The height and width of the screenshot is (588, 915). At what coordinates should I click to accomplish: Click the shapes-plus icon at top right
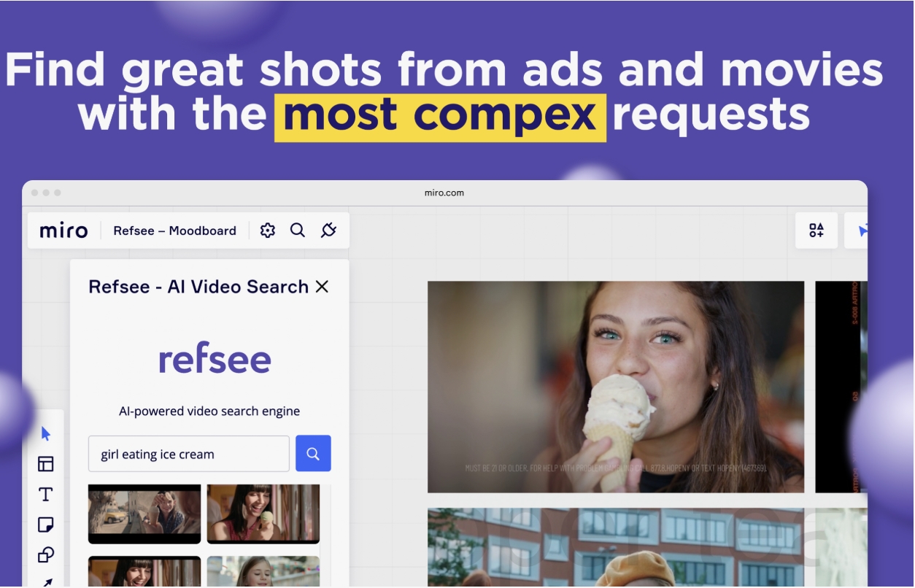point(816,231)
